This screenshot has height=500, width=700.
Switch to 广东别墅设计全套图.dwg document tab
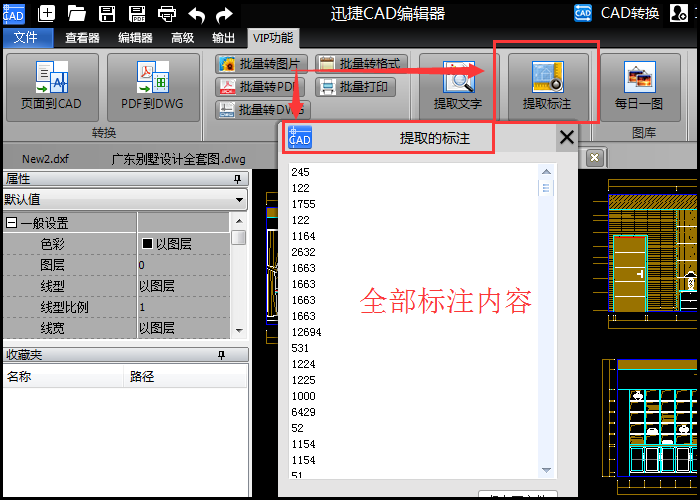point(178,159)
